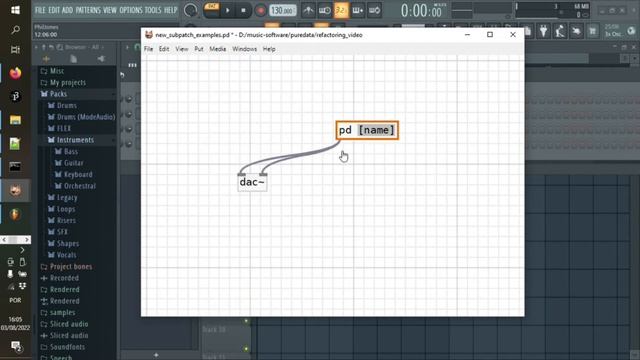Expand the FLEX folder in browser
The image size is (640, 360).
pos(64,128)
